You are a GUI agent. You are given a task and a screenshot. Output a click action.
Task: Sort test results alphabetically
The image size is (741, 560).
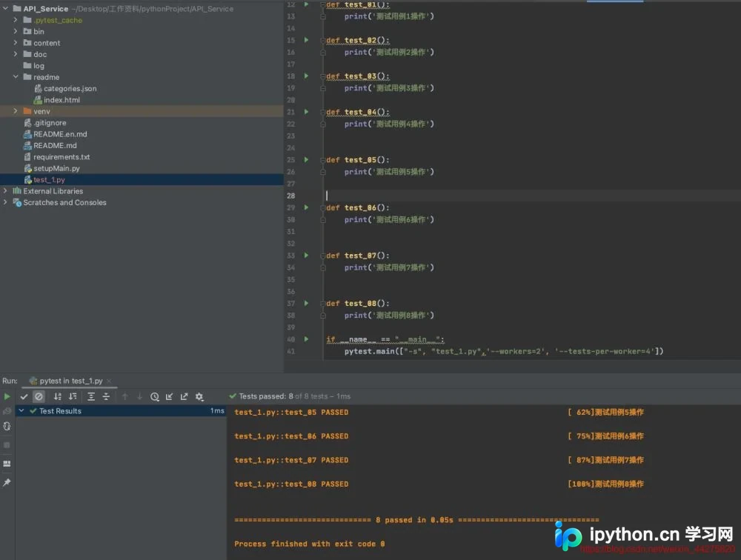(x=57, y=396)
